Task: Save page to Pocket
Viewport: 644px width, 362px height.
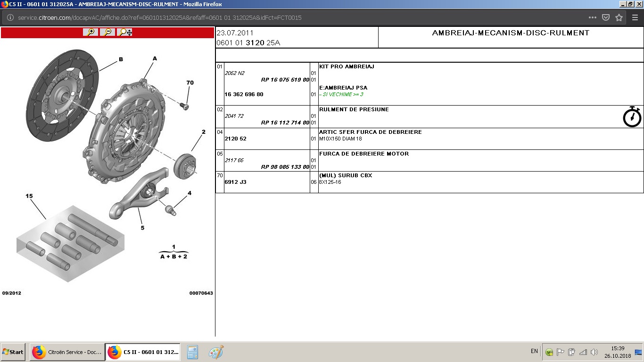Action: (606, 17)
